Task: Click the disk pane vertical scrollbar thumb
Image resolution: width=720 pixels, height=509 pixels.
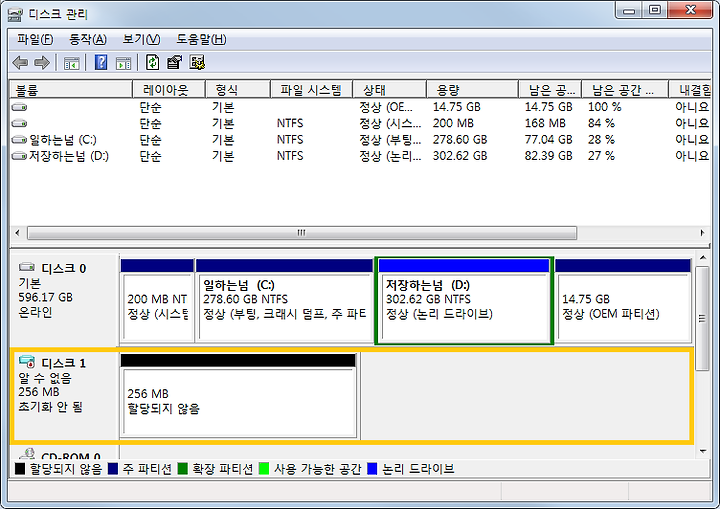Action: click(703, 318)
